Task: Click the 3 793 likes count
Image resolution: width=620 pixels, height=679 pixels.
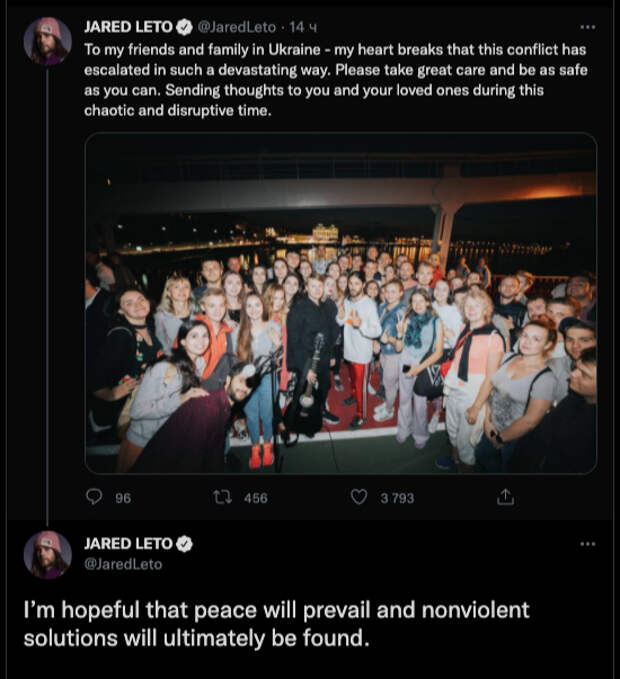Action: pyautogui.click(x=397, y=498)
